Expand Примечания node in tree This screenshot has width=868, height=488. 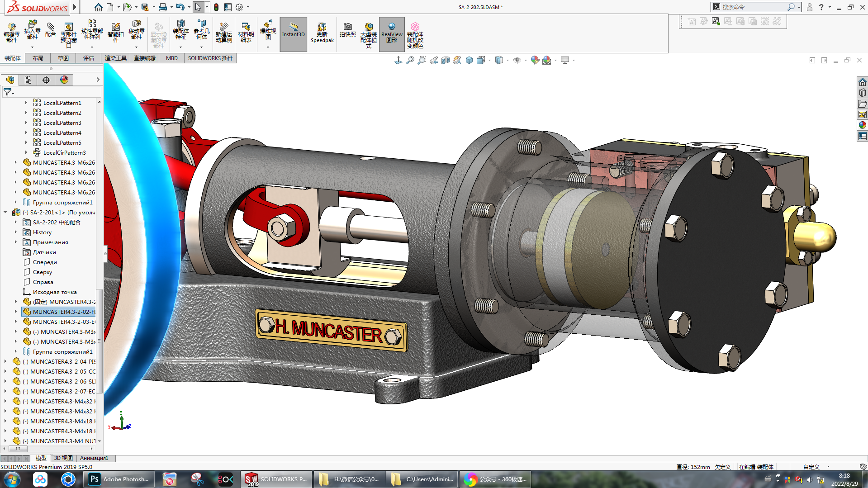pyautogui.click(x=16, y=242)
